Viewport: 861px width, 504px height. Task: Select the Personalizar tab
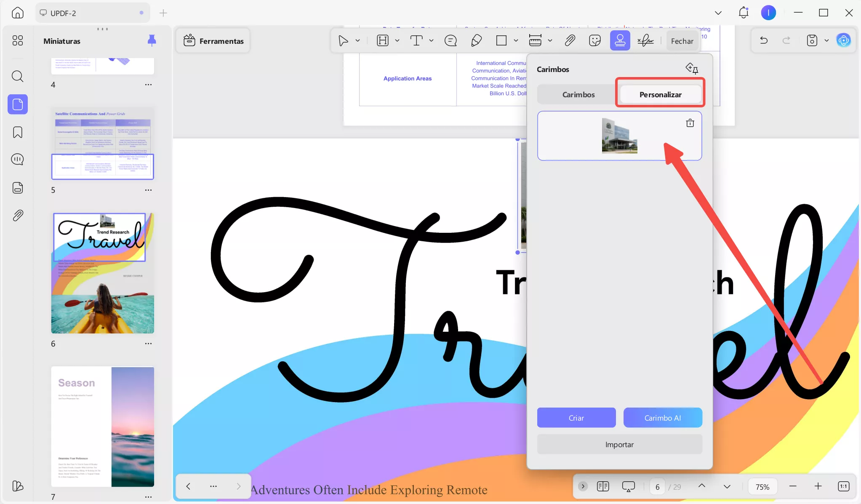(660, 95)
